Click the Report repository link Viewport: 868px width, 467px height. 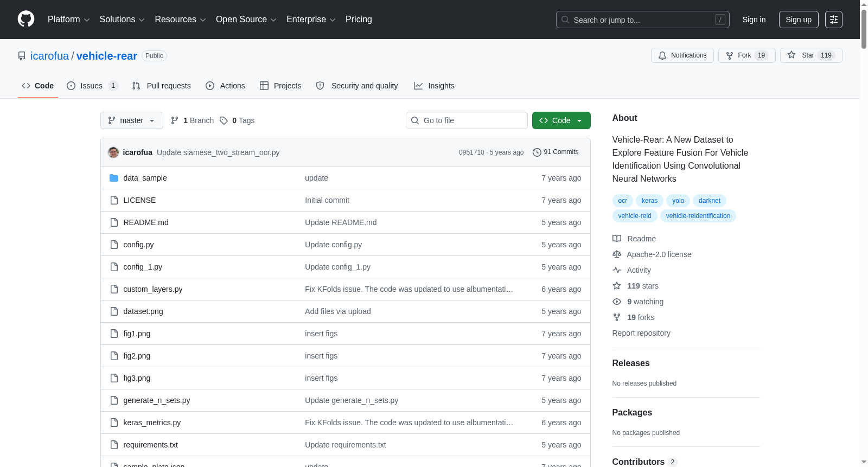pos(641,333)
